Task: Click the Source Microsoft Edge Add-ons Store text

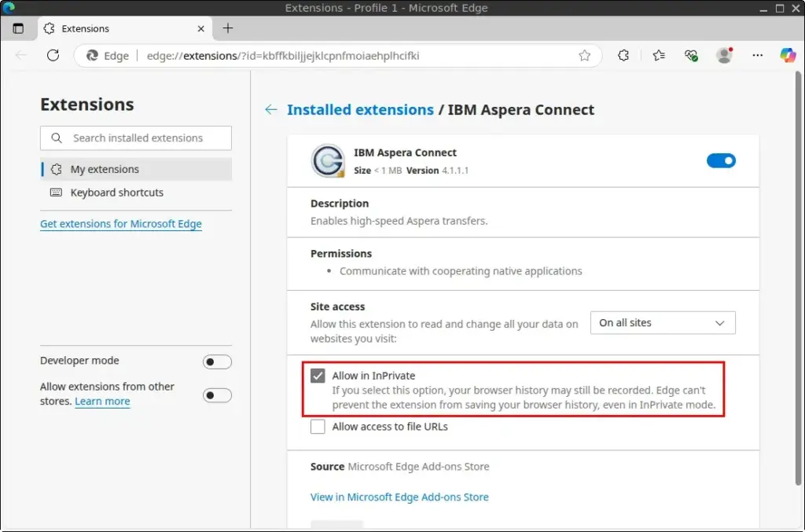Action: point(399,467)
